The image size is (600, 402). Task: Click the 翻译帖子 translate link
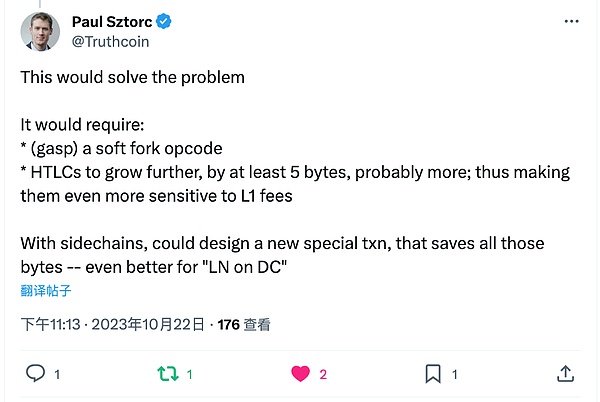click(x=46, y=291)
